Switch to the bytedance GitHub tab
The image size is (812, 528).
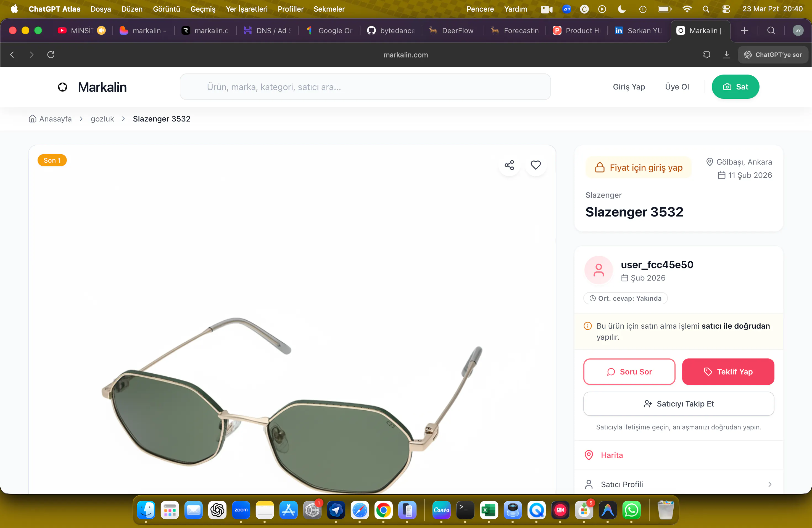[391, 31]
